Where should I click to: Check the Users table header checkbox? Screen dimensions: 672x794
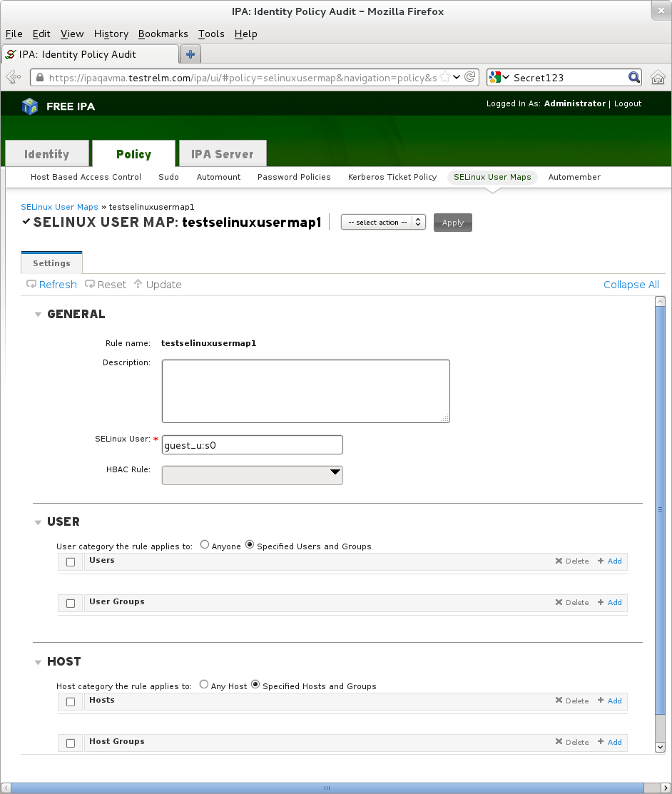tap(71, 562)
